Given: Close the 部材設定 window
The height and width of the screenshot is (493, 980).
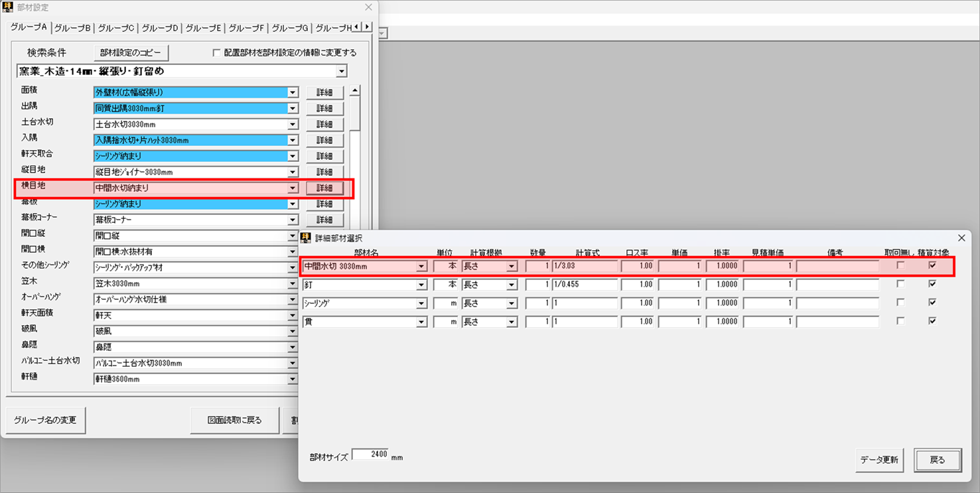Looking at the screenshot, I should pyautogui.click(x=369, y=7).
